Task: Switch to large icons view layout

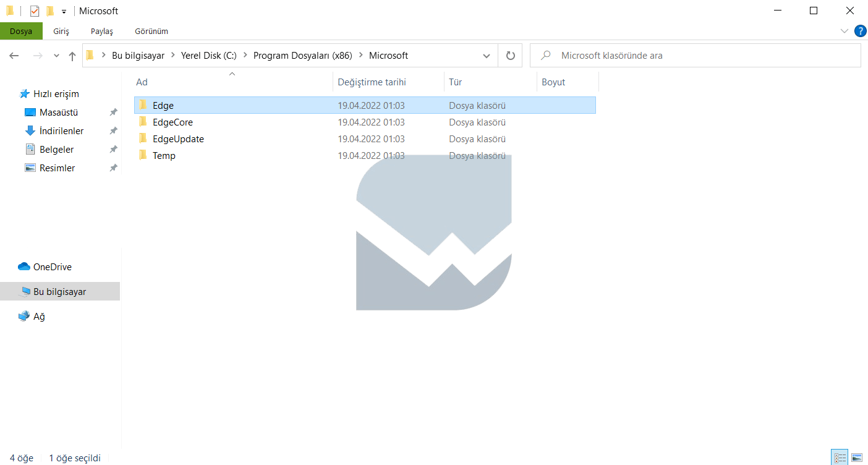Action: coord(857,458)
